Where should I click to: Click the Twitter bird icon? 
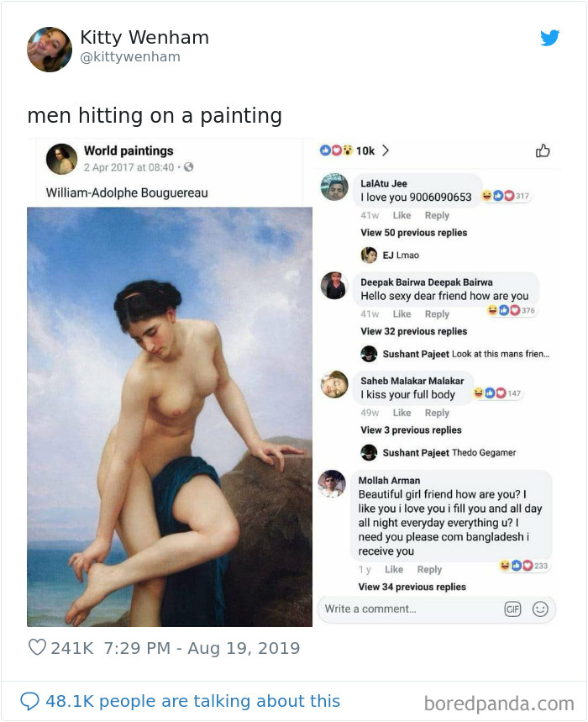550,38
